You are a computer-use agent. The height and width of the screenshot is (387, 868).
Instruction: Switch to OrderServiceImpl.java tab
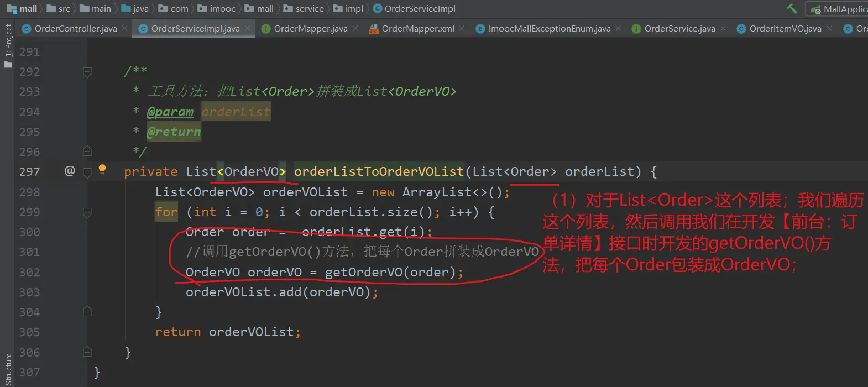coord(195,28)
